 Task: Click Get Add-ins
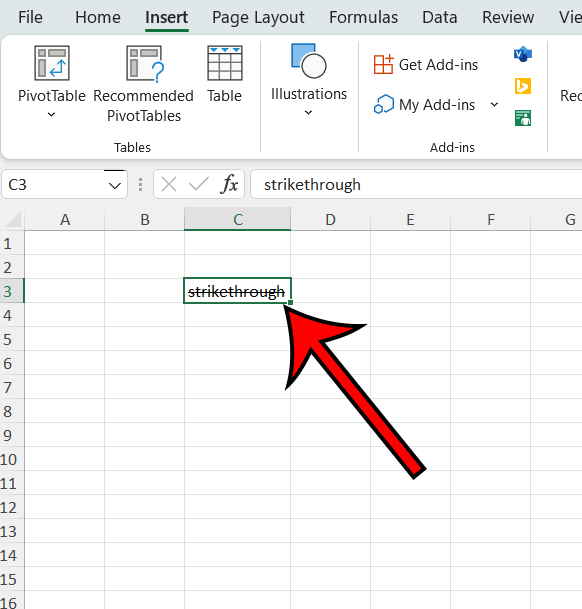click(x=426, y=64)
